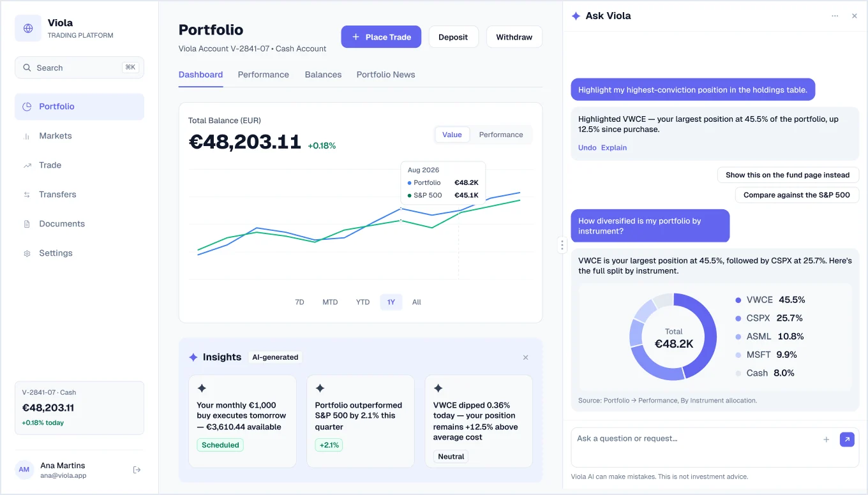868x495 pixels.
Task: Click the Insights sparkle icon
Action: 193,357
